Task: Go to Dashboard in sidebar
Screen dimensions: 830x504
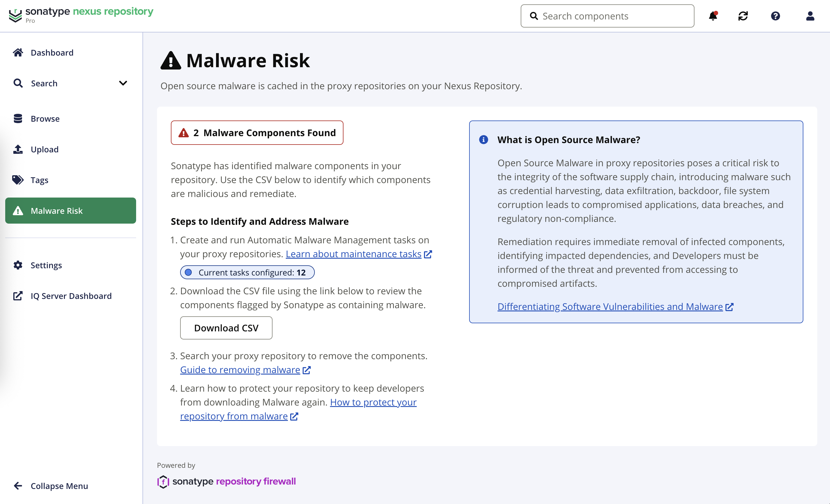Action: coord(70,52)
